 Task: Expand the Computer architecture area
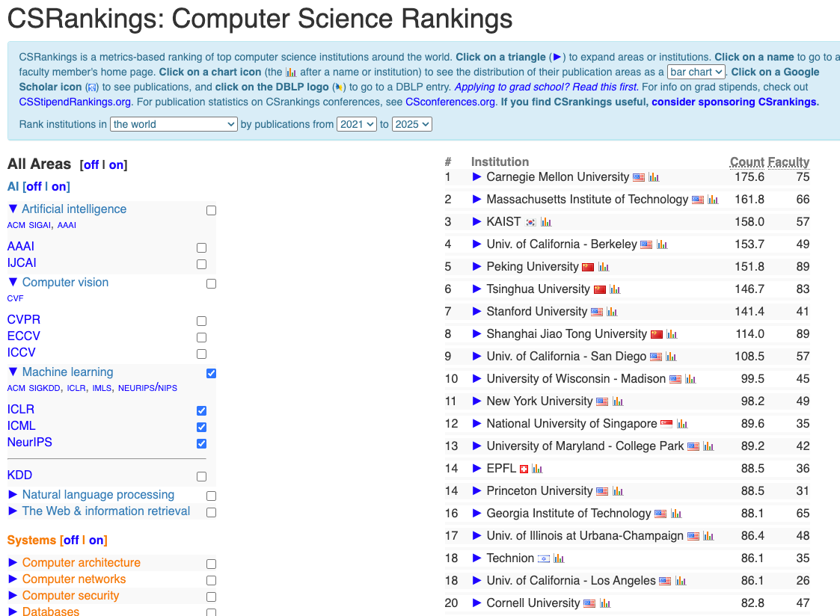coord(13,562)
